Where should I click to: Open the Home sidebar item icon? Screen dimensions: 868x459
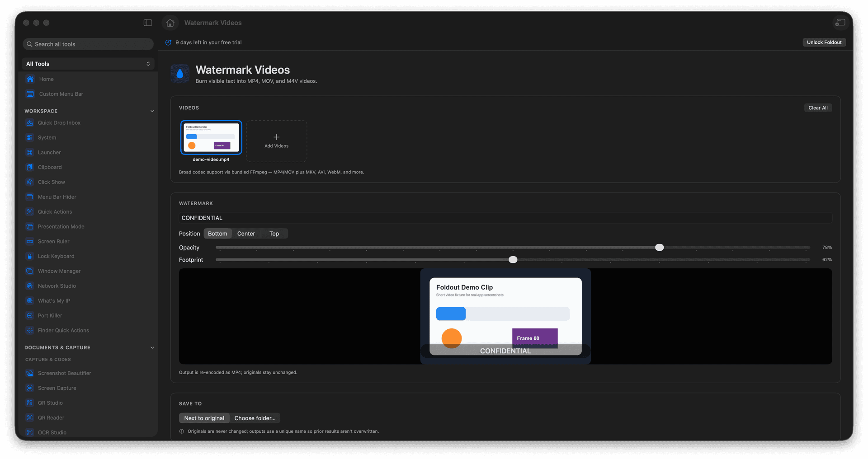click(30, 79)
